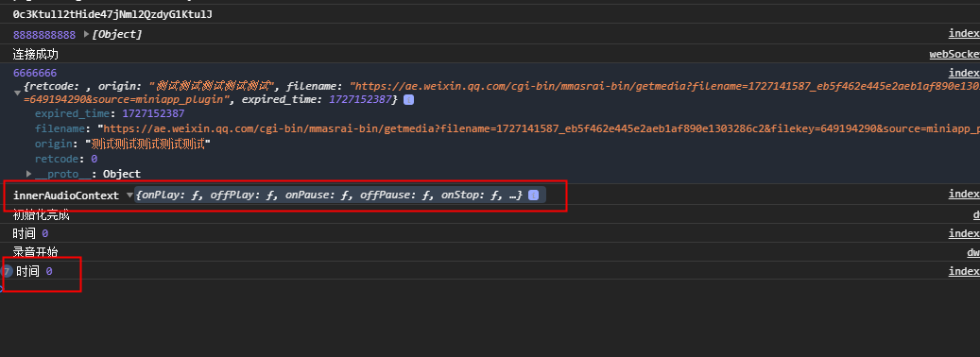Screen dimensions: 980x357
Task: Open the index source link on the badge-7 时间 row
Action: (964, 271)
